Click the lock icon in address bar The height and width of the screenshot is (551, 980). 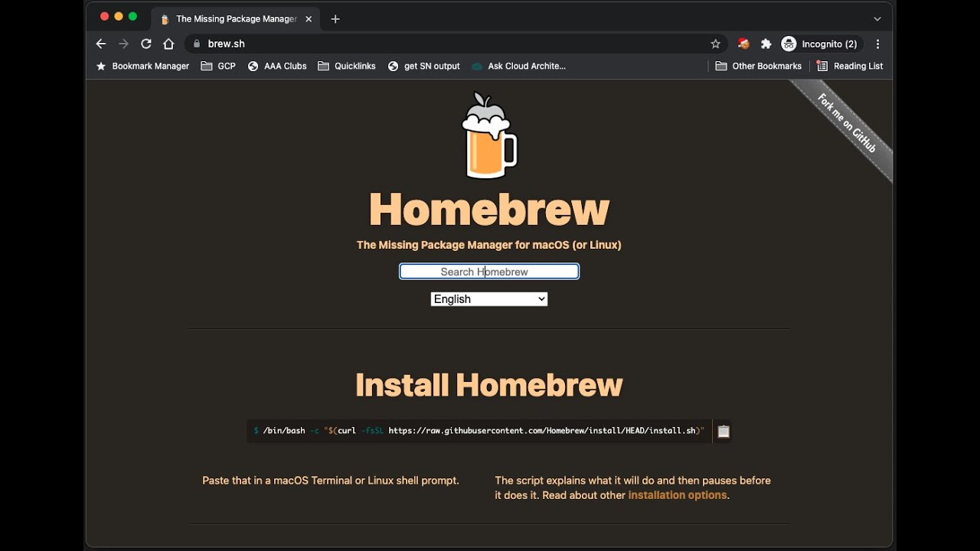(x=197, y=44)
